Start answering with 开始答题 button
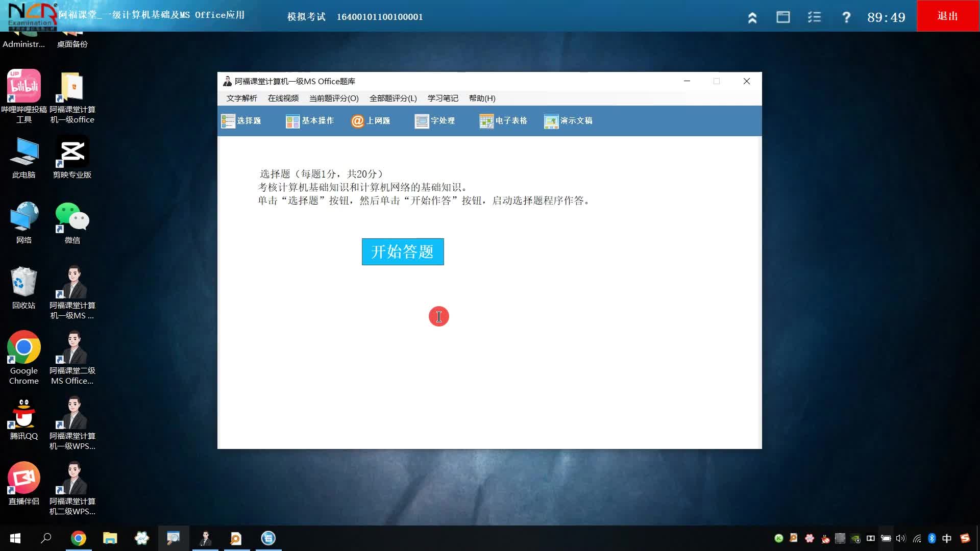Viewport: 980px width, 551px height. click(x=403, y=252)
